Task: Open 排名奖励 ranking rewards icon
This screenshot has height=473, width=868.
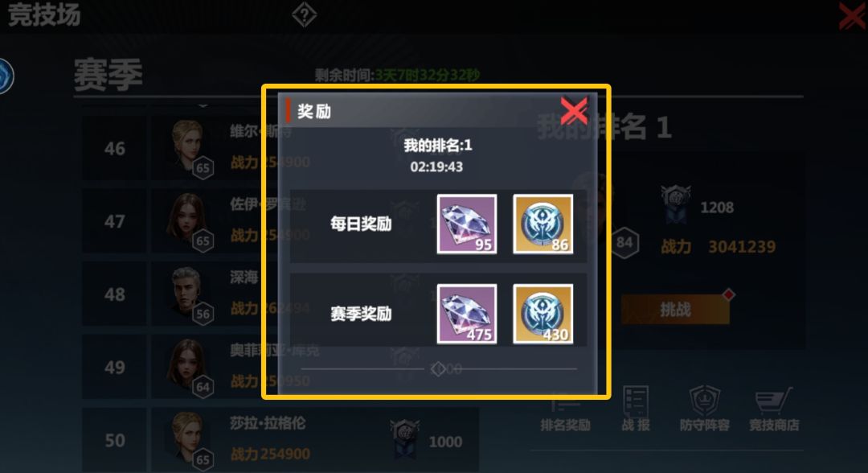Action: coord(565,410)
